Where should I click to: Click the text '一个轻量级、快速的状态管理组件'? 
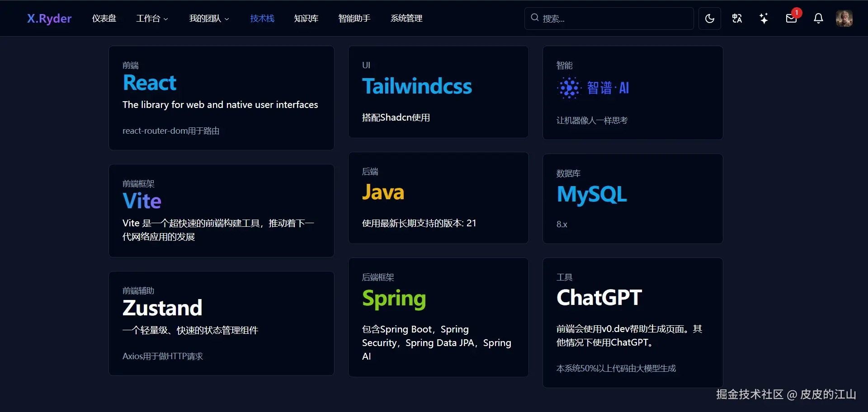pyautogui.click(x=190, y=330)
